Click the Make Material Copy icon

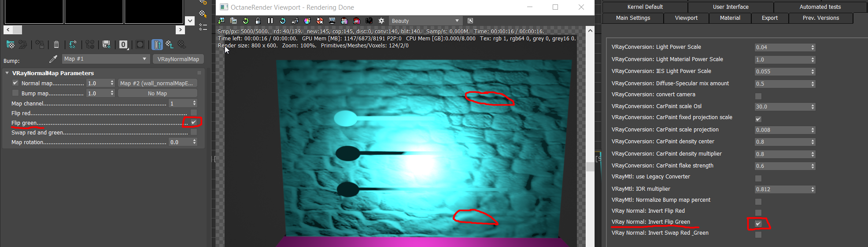(73, 44)
